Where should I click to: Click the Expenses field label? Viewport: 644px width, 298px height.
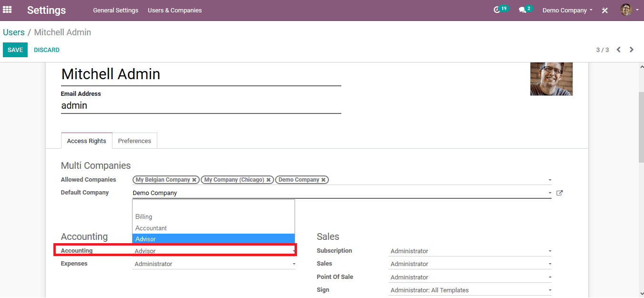(74, 264)
